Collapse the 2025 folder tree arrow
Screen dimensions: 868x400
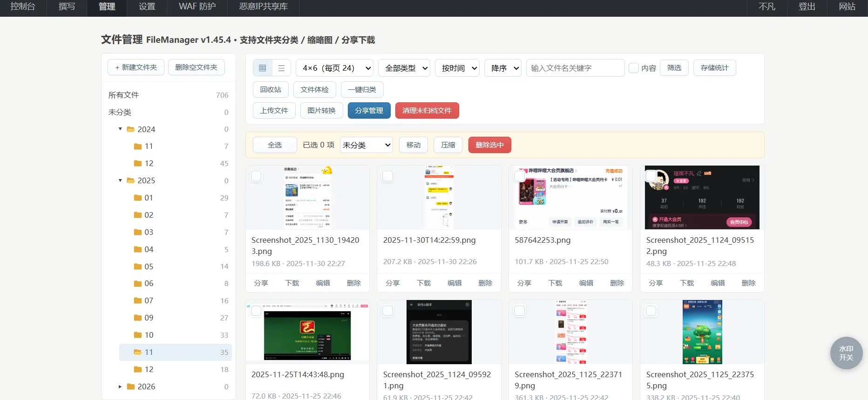[120, 180]
